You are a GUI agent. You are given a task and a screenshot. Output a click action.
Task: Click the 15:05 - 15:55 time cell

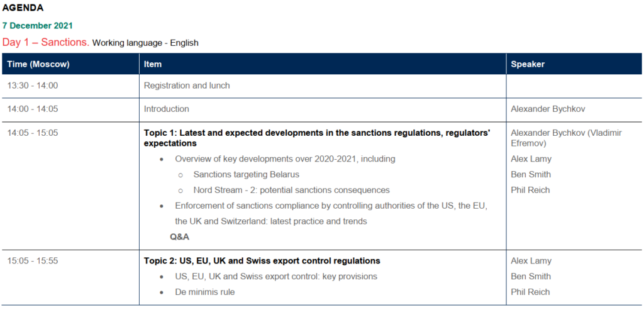tap(33, 261)
